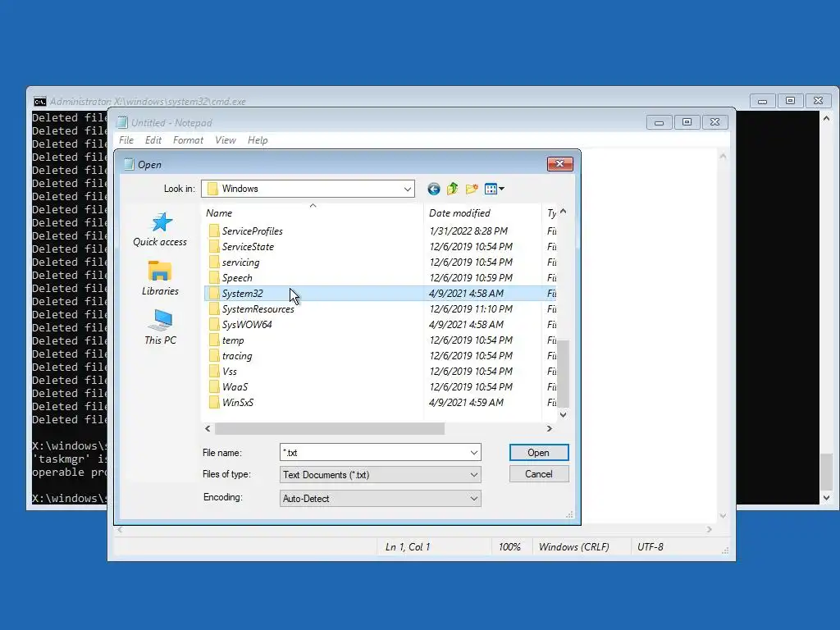Image resolution: width=840 pixels, height=630 pixels.
Task: Go up one level folder icon
Action: pyautogui.click(x=453, y=189)
